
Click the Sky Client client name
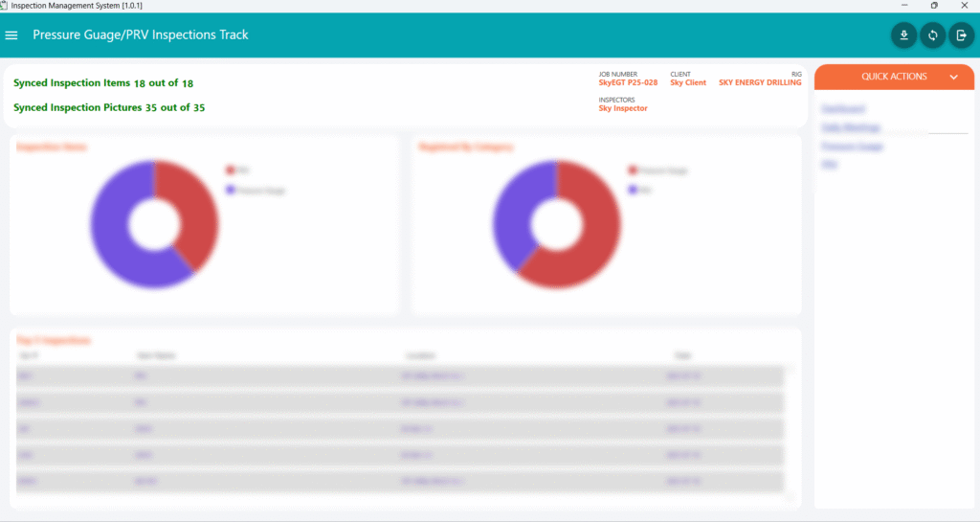688,83
